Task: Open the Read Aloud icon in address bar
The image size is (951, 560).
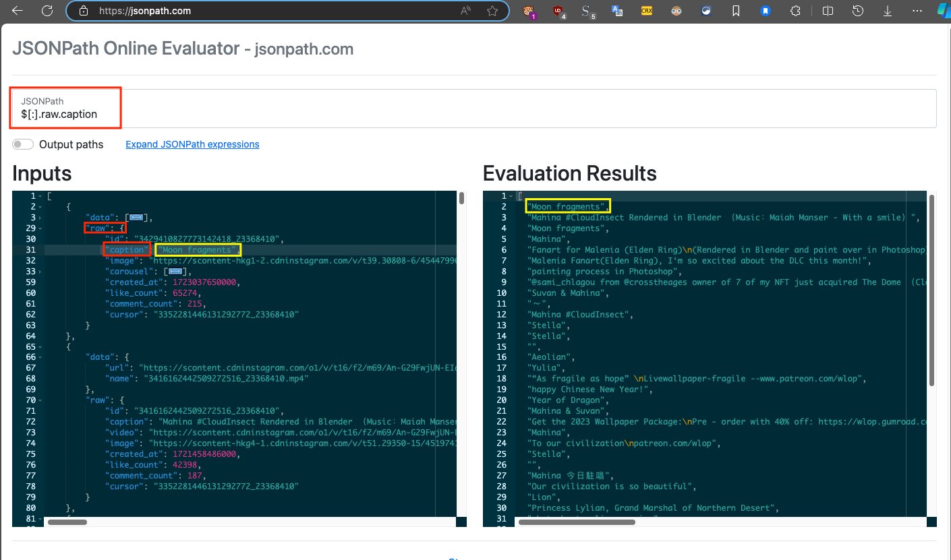Action: [466, 11]
